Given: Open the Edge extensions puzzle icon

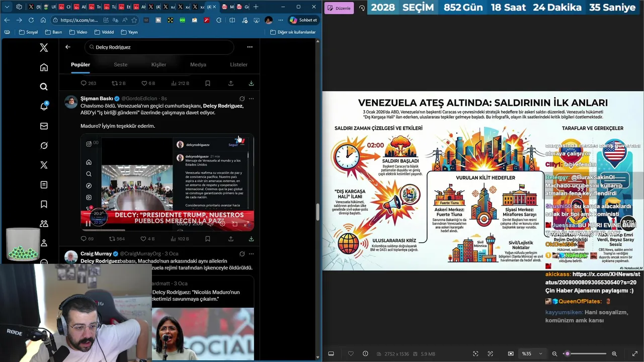Looking at the screenshot, I should pos(219,20).
